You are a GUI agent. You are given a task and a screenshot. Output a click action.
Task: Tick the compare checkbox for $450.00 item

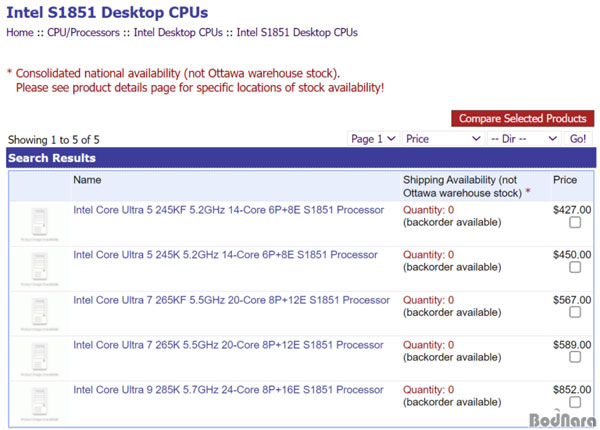575,267
